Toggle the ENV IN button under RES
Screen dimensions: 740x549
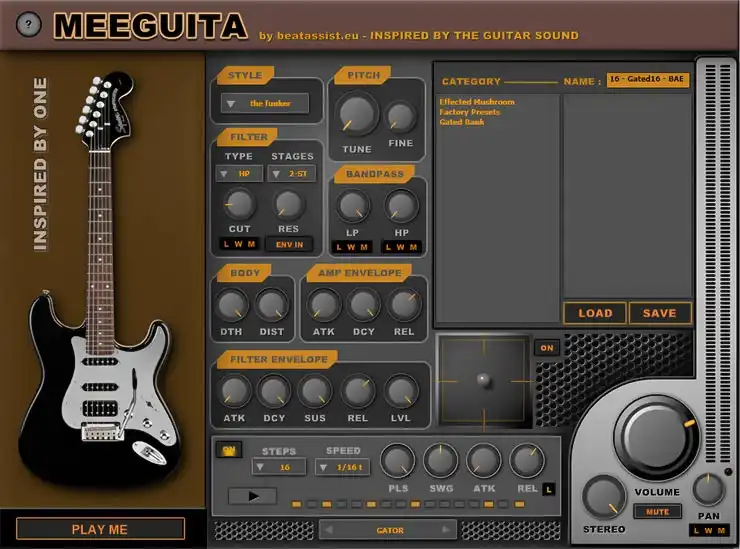pyautogui.click(x=289, y=245)
